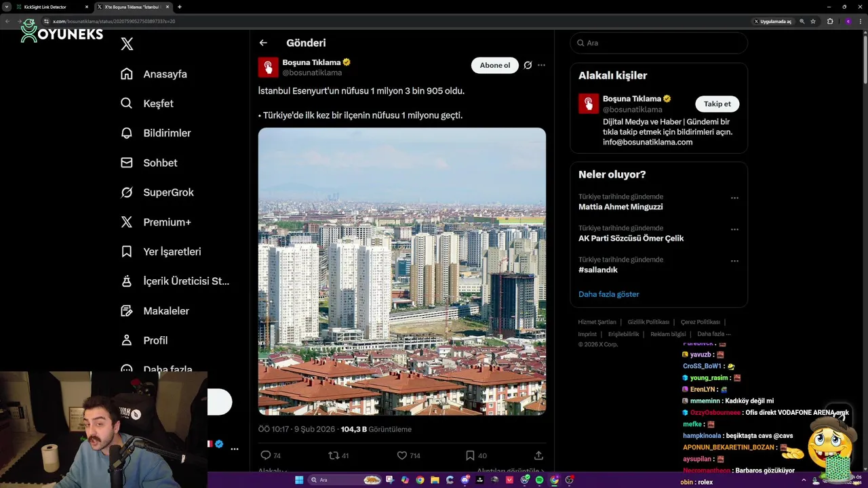
Task: Open Makaleler from sidebar
Action: point(155,311)
